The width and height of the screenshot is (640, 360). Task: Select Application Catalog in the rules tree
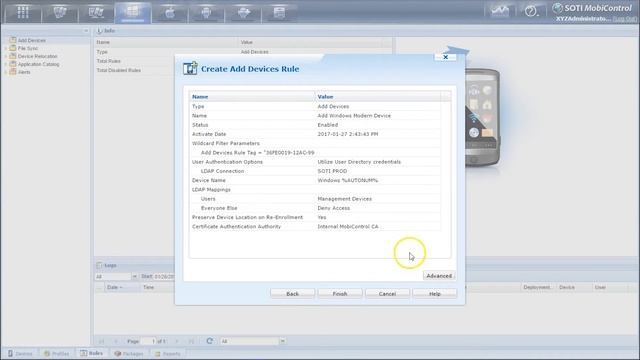[x=38, y=64]
